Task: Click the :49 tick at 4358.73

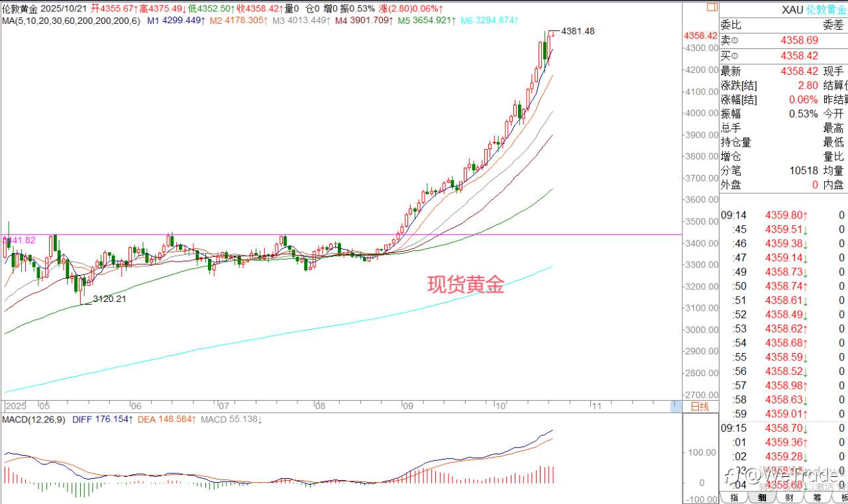Action: [784, 272]
